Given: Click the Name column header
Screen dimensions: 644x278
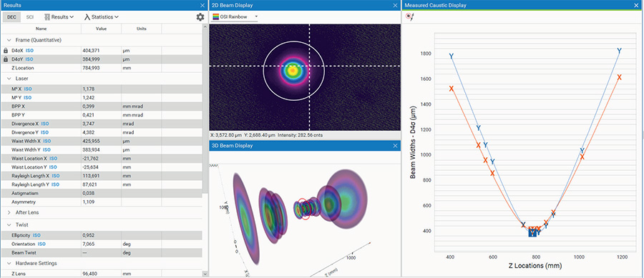Looking at the screenshot, I should (41, 29).
